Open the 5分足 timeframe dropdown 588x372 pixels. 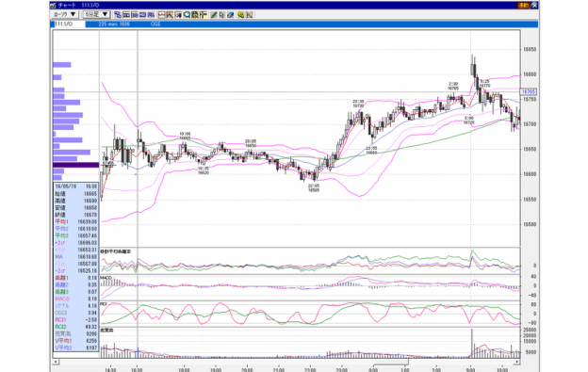pos(96,14)
